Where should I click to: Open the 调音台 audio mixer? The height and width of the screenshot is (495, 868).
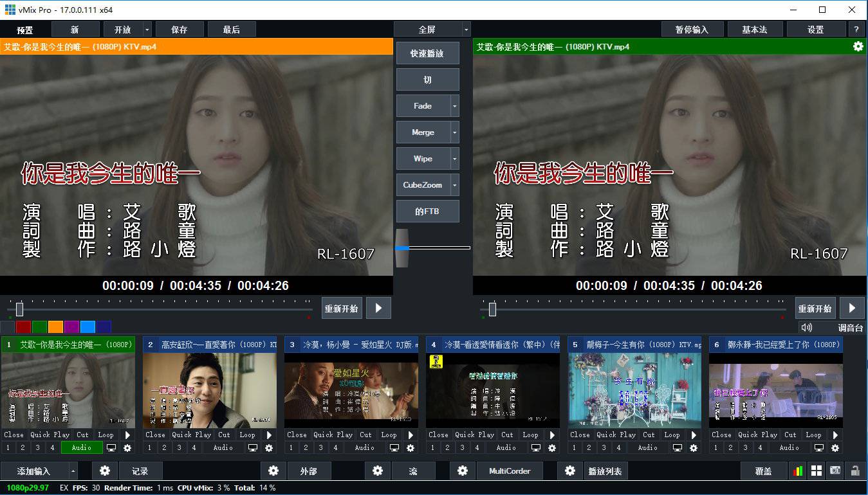(850, 328)
